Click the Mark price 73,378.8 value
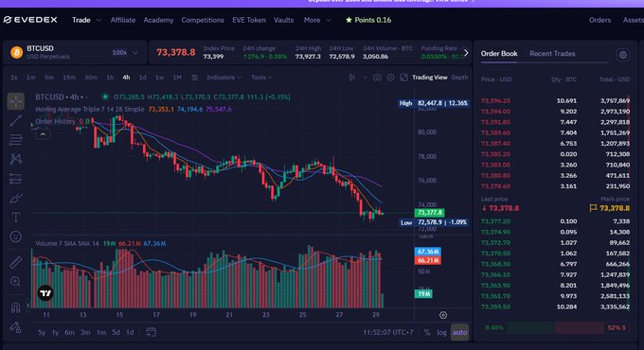The image size is (644, 350). 615,208
